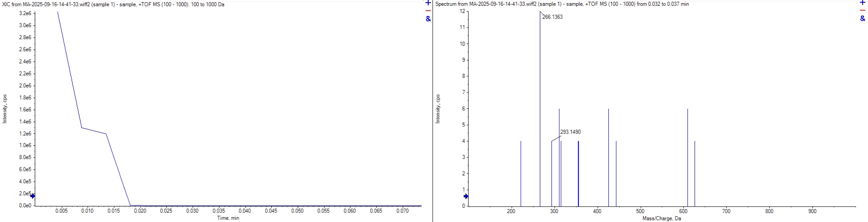Click the blue threshold arrow on Spectrum intensity axis
This screenshot has width=868, height=222.
[x=466, y=196]
